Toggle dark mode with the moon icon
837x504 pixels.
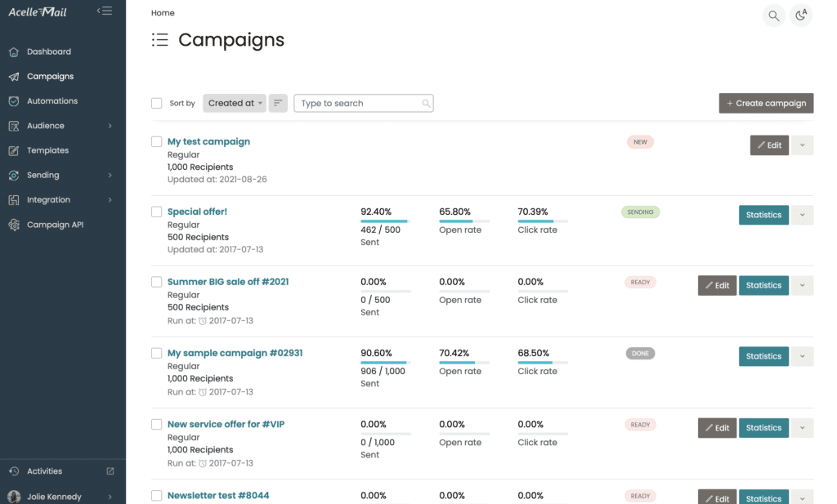click(x=801, y=15)
